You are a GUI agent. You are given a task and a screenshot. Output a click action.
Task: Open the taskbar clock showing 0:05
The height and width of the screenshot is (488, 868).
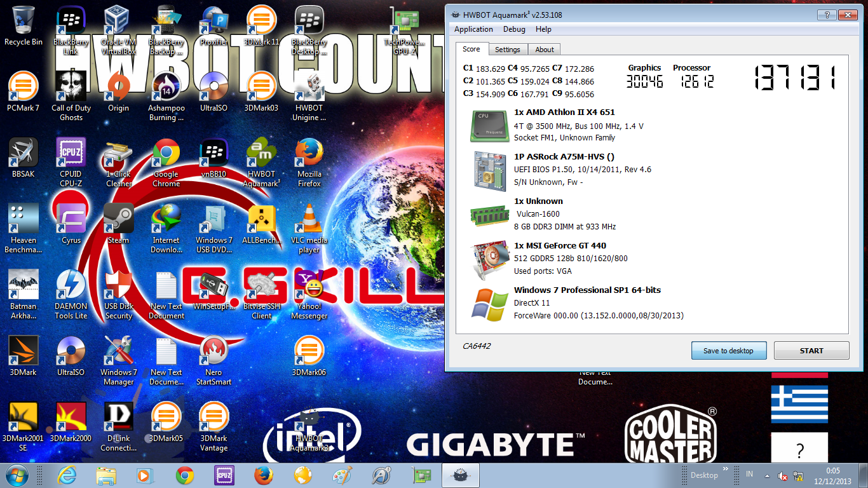833,475
